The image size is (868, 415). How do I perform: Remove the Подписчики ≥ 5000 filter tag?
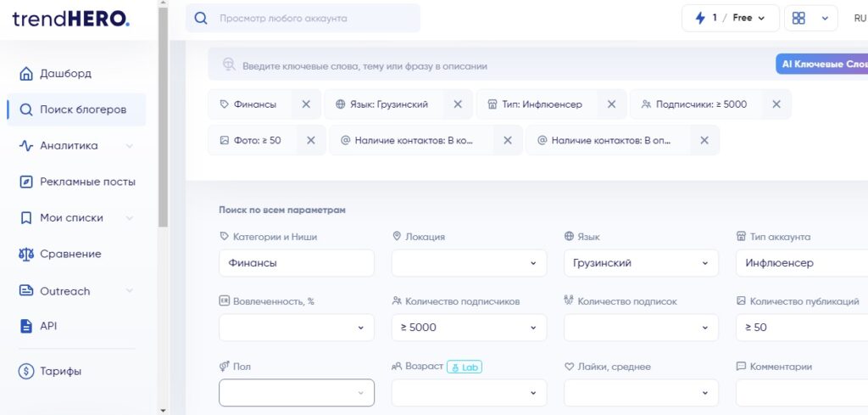776,104
